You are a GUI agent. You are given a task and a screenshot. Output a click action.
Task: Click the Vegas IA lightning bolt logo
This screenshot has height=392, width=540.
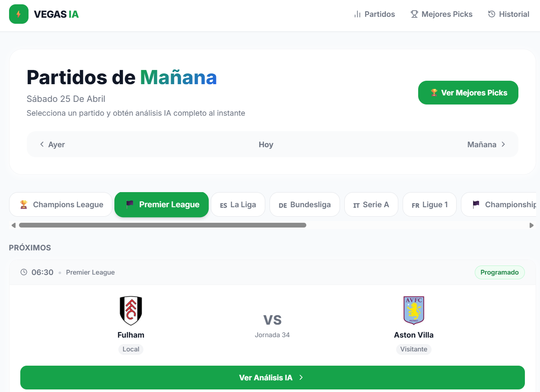tap(19, 14)
